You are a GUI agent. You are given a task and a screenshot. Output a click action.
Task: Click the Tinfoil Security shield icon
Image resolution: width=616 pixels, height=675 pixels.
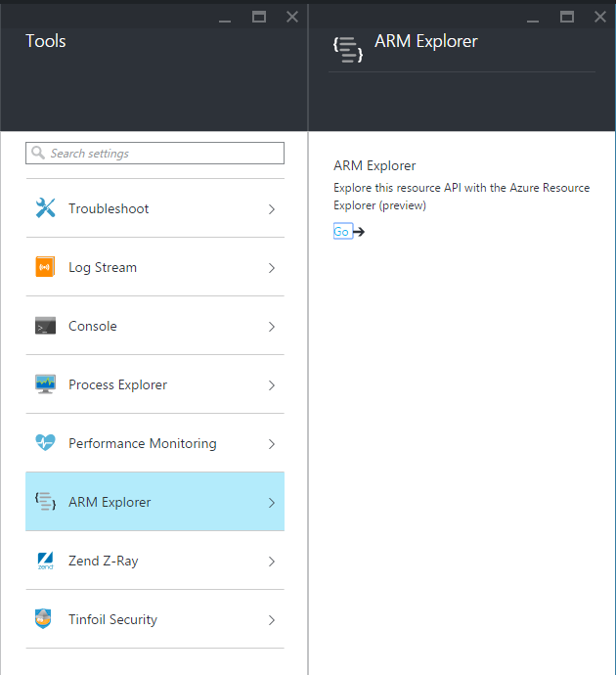tap(43, 618)
